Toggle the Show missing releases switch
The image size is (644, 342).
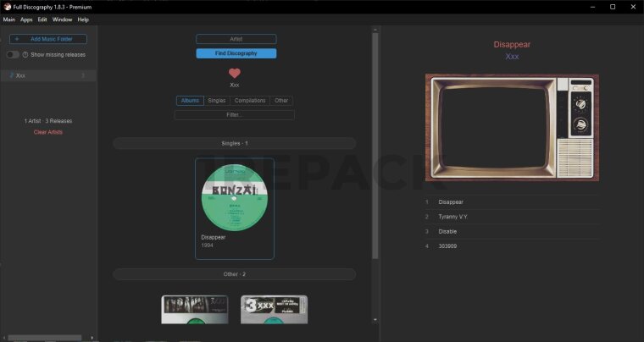pos(13,55)
